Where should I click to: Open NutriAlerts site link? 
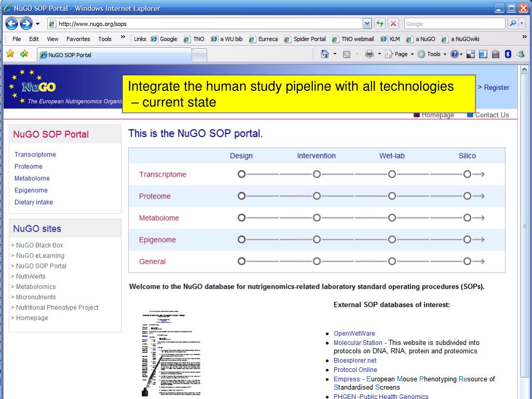tap(31, 276)
